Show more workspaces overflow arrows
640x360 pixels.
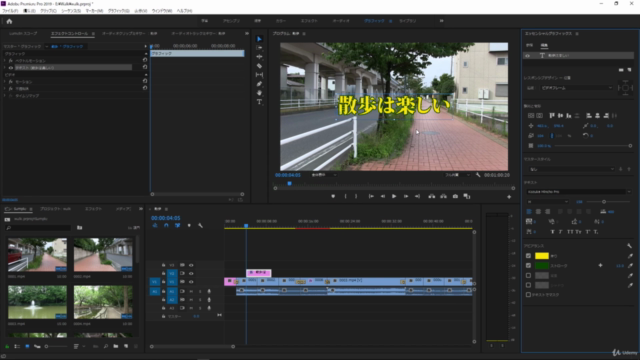tap(441, 21)
